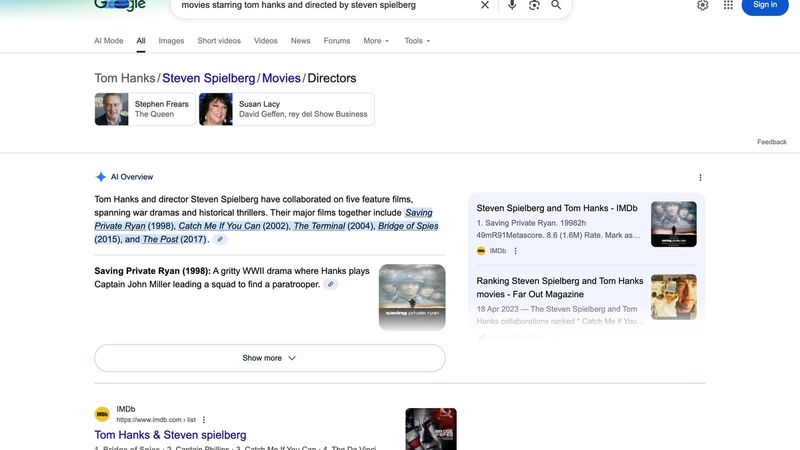
Task: Submit search with magnifying glass icon
Action: pyautogui.click(x=556, y=5)
